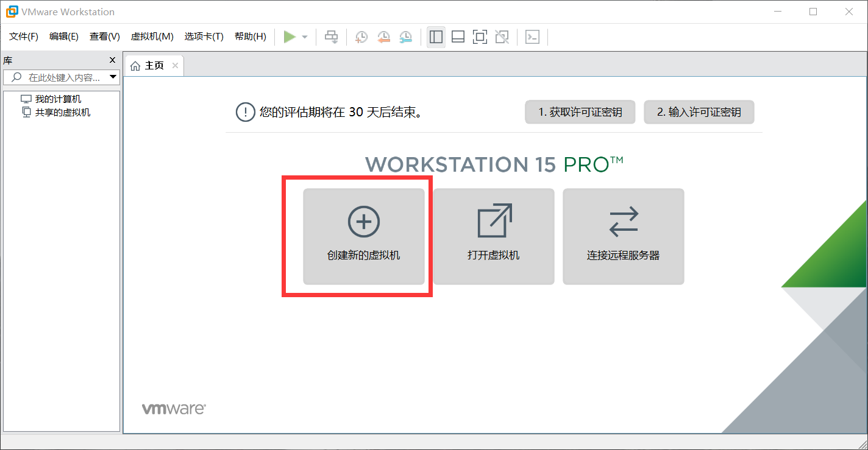Click the Unity mode toolbar icon
Screen dimensions: 868x450
[x=502, y=37]
